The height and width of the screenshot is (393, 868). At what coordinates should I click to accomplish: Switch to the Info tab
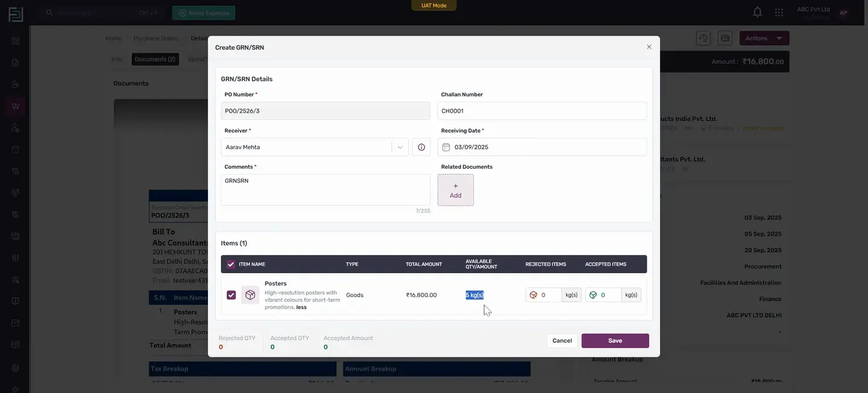coord(117,59)
